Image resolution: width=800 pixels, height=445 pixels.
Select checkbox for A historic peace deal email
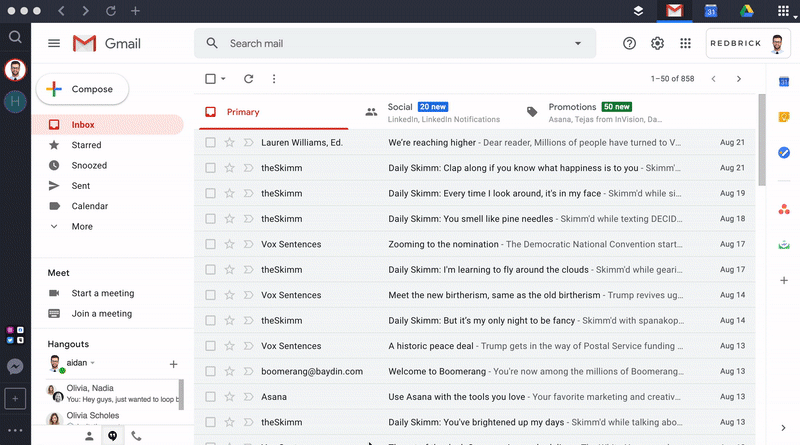(210, 345)
